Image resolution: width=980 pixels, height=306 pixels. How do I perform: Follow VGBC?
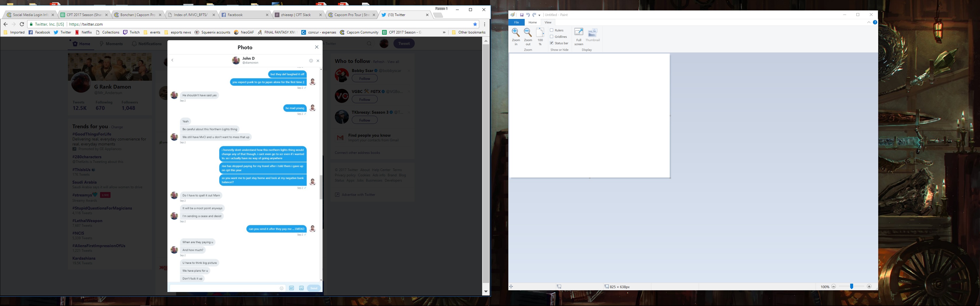click(x=365, y=99)
